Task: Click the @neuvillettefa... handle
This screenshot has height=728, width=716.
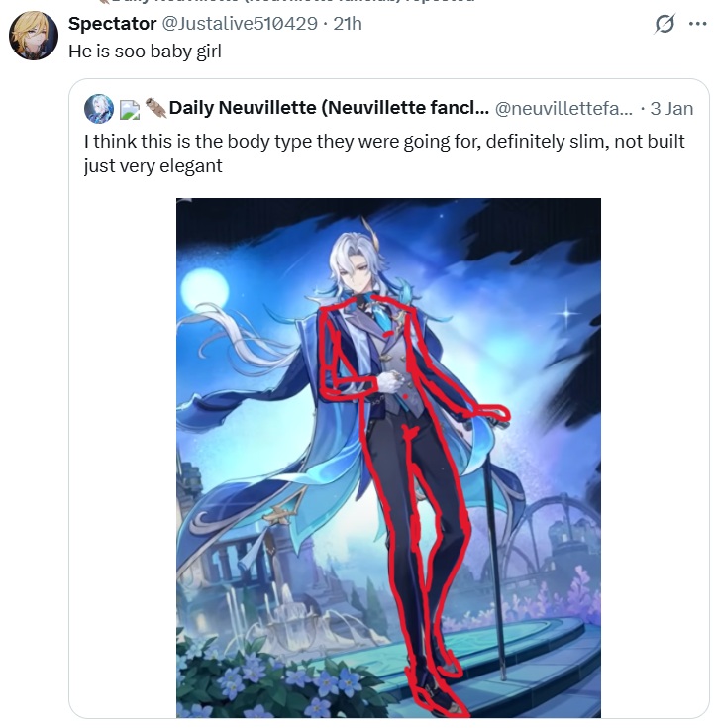Action: coord(563,109)
